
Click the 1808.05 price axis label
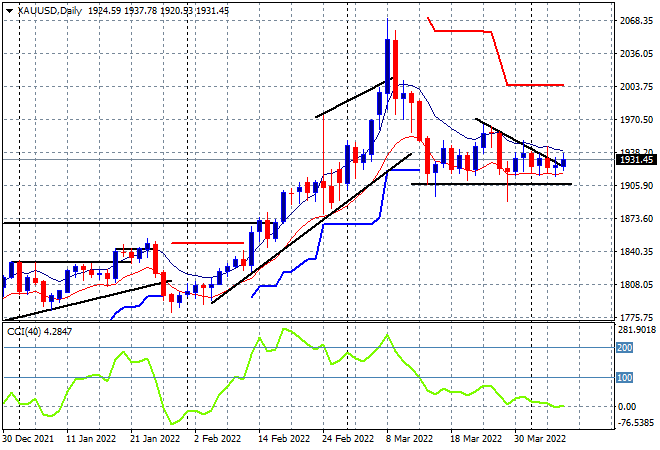[x=636, y=285]
